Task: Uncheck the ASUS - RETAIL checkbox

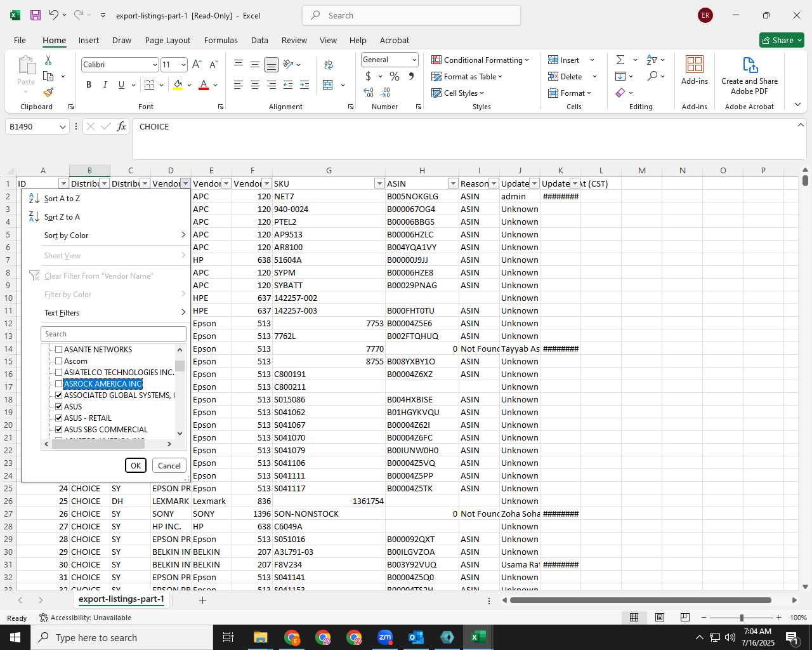Action: [x=59, y=418]
